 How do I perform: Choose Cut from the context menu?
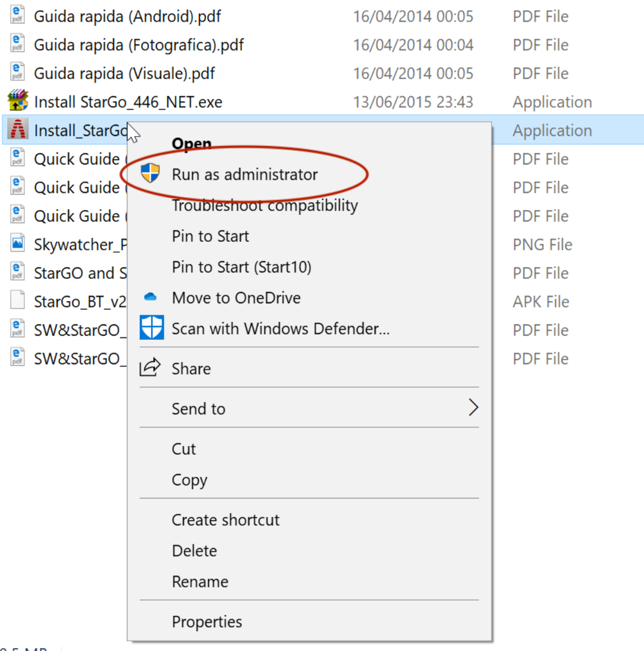point(184,449)
